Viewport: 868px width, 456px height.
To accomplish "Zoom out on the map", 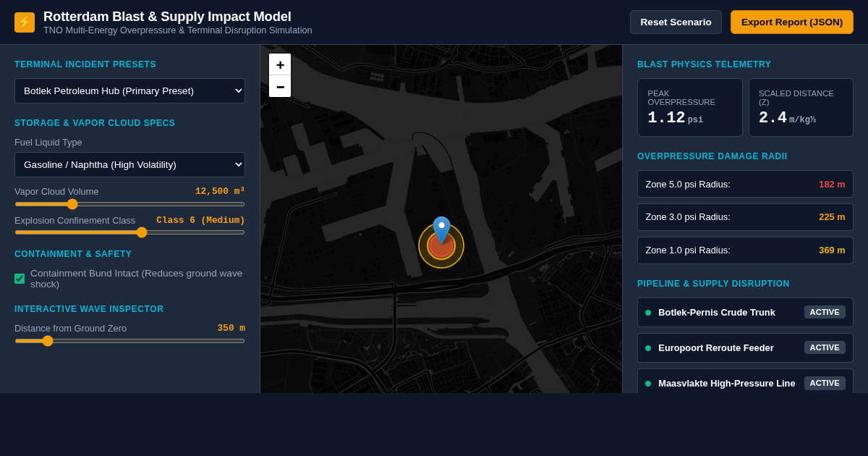I will (x=280, y=86).
